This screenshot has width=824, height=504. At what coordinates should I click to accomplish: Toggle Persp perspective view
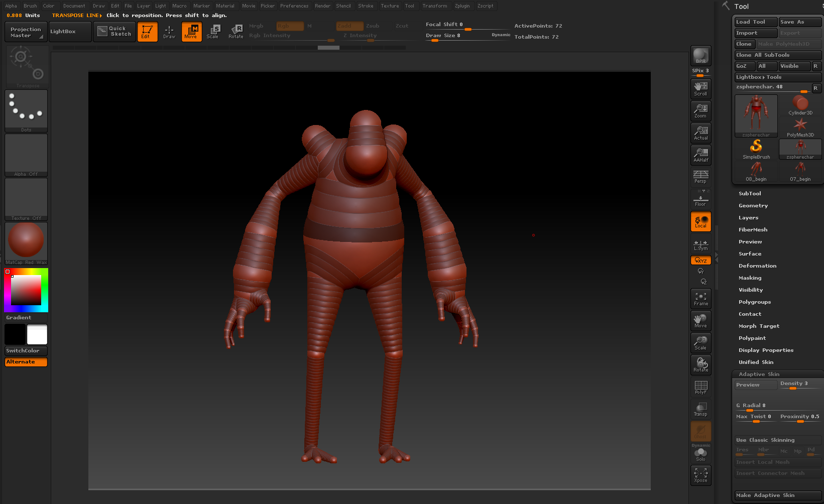[700, 177]
